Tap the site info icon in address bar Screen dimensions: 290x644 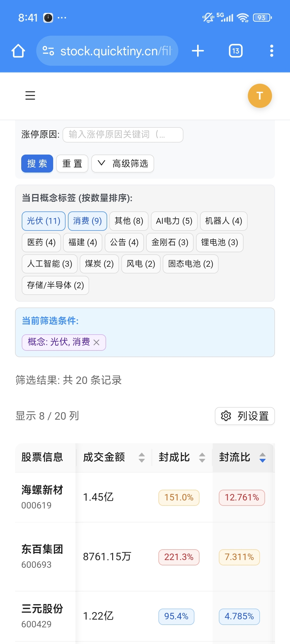pos(48,51)
